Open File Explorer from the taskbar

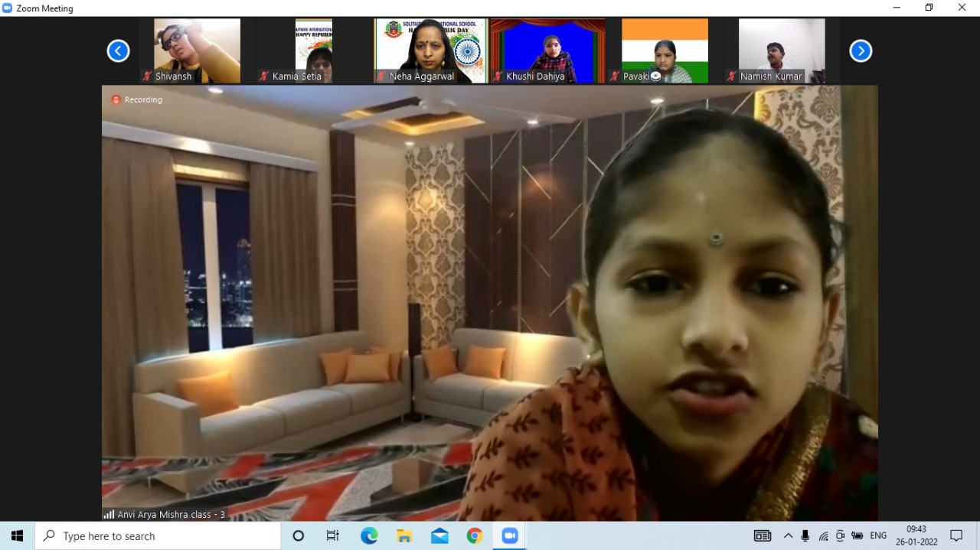(x=404, y=535)
